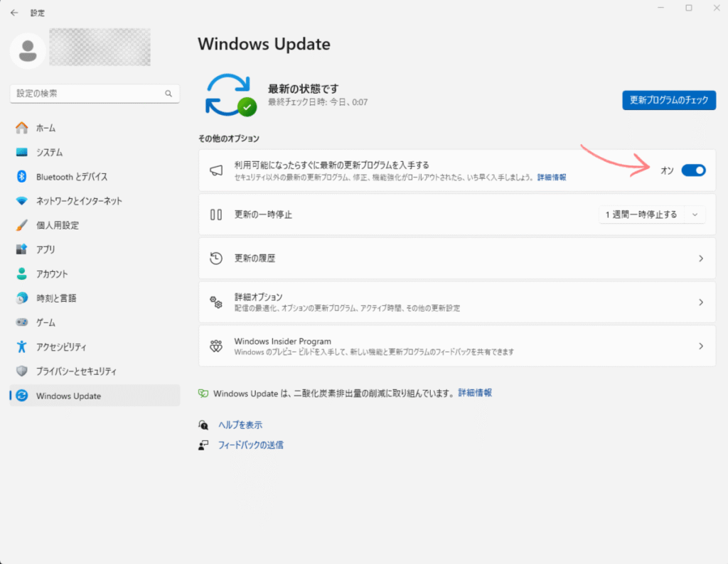Open Bluetooth とデバイス settings
Viewport: 728px width, 564px height.
click(x=95, y=177)
